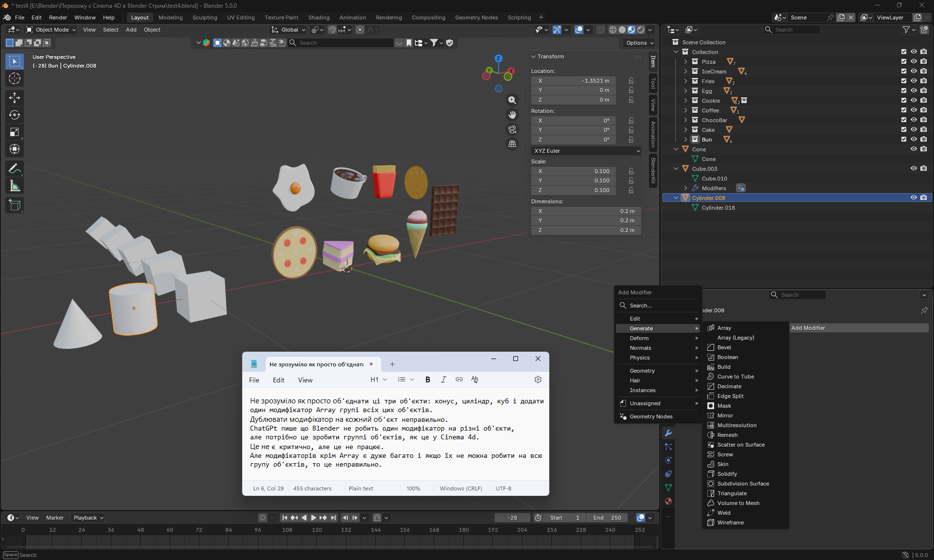Hide the Pizza collection with the eye icon
Image resolution: width=934 pixels, height=560 pixels.
point(914,62)
